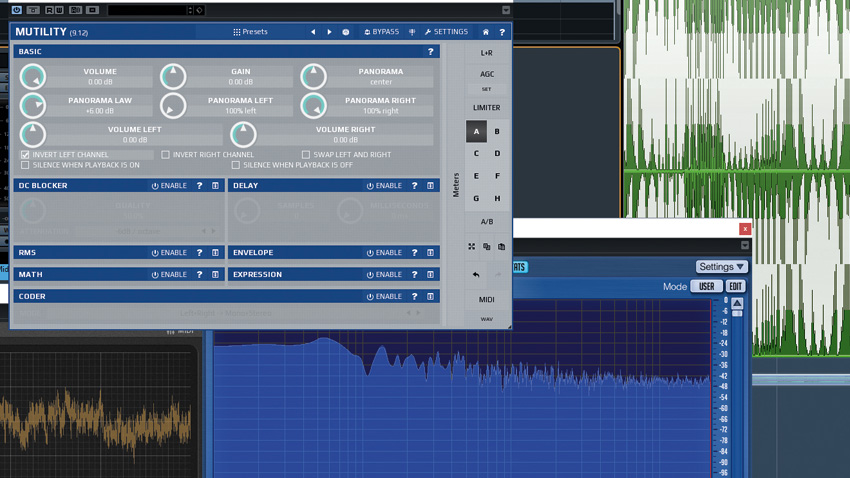Screen dimensions: 850x478
Task: Open Settings dropdown in analyzer window
Action: [x=721, y=267]
